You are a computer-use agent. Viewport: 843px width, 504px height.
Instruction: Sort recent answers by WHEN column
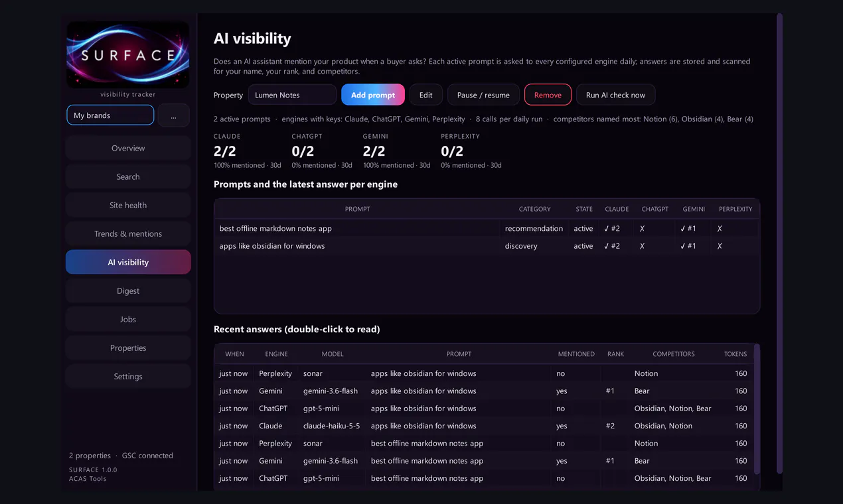coord(234,354)
